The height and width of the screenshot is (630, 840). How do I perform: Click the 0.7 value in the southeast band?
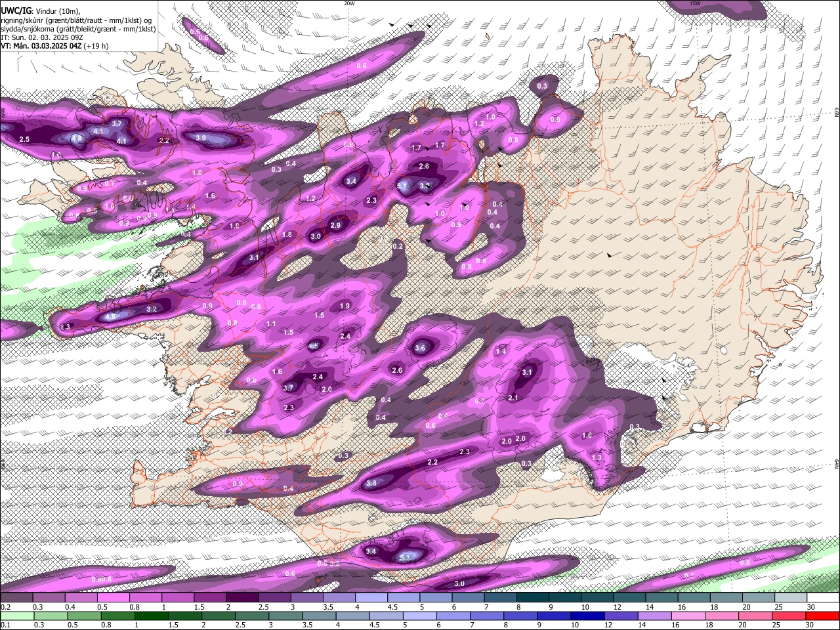coord(688,576)
